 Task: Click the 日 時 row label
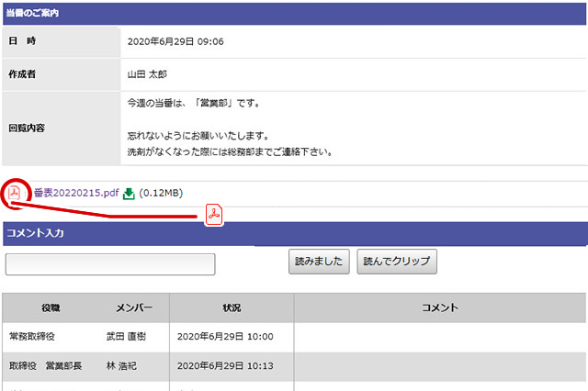[x=22, y=40]
